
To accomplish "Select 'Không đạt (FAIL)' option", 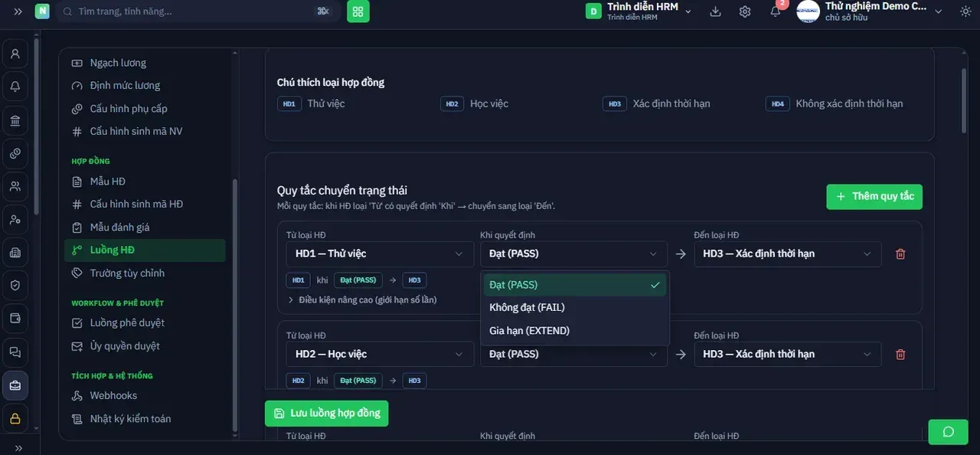I will [x=575, y=308].
